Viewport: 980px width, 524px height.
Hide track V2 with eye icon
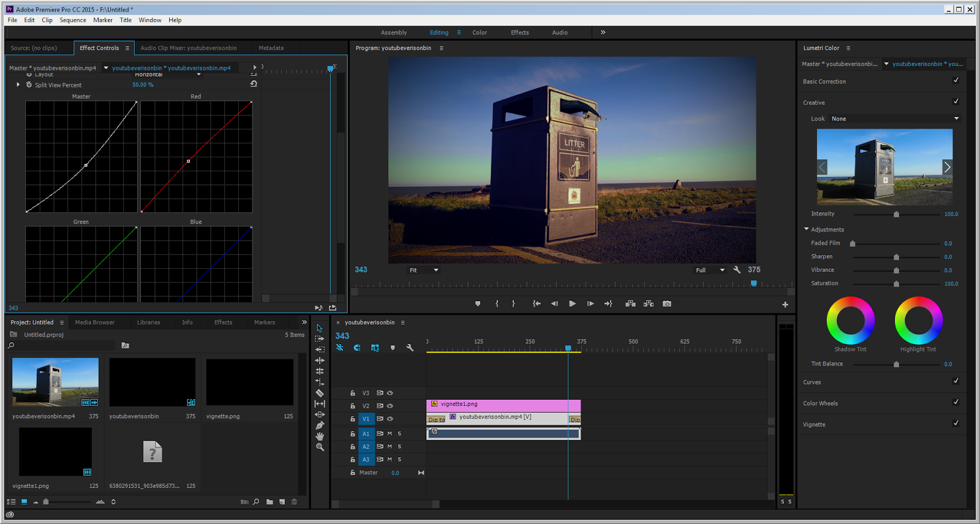point(390,406)
